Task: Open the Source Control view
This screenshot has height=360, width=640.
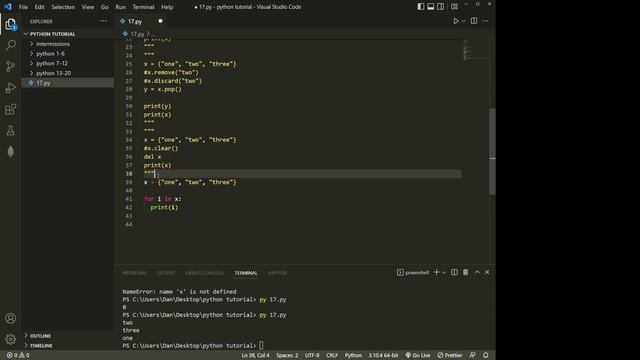Action: (11, 66)
